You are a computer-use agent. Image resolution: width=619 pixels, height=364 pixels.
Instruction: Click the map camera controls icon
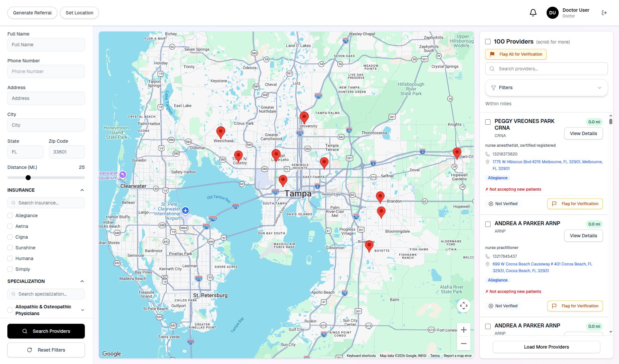(x=464, y=306)
